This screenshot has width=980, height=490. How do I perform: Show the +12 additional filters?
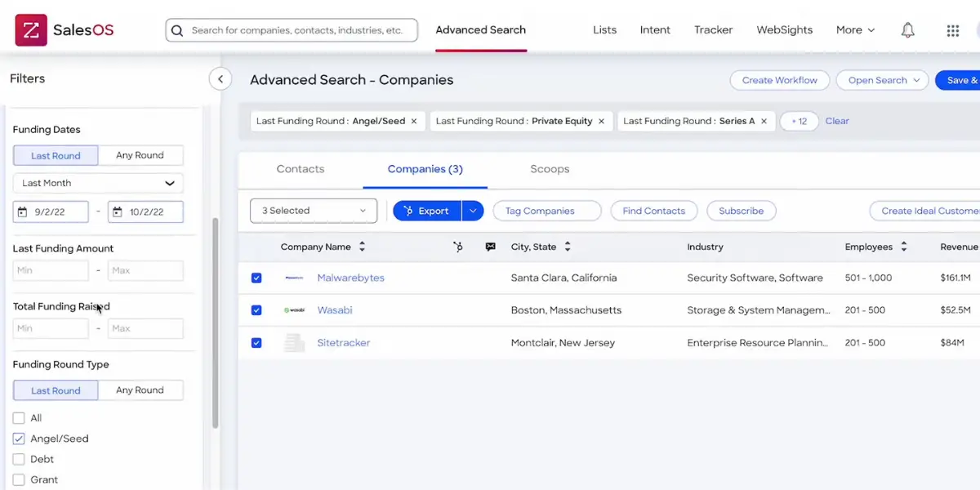pos(799,121)
